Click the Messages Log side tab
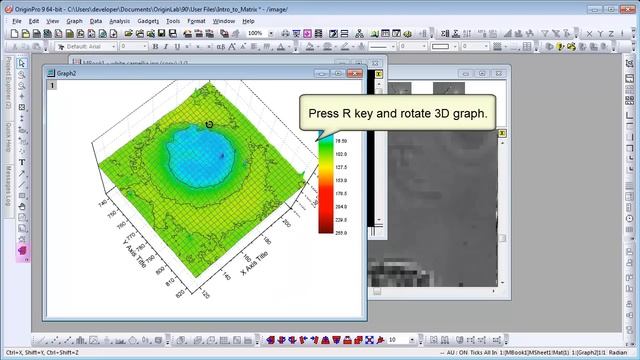The height and width of the screenshot is (360, 640). 8,186
